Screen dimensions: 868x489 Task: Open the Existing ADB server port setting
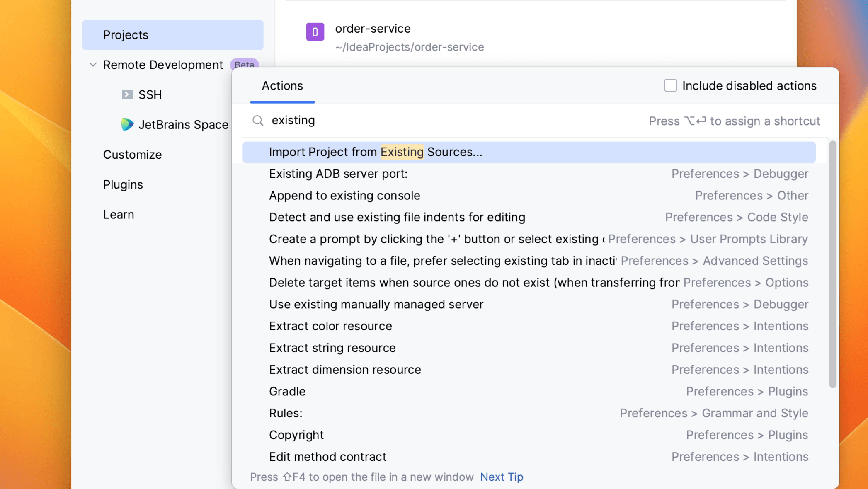(338, 174)
